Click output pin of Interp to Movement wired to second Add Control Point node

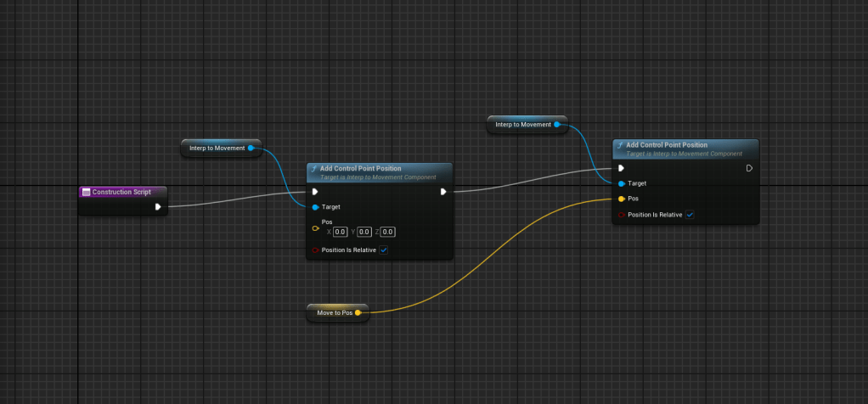pyautogui.click(x=556, y=125)
